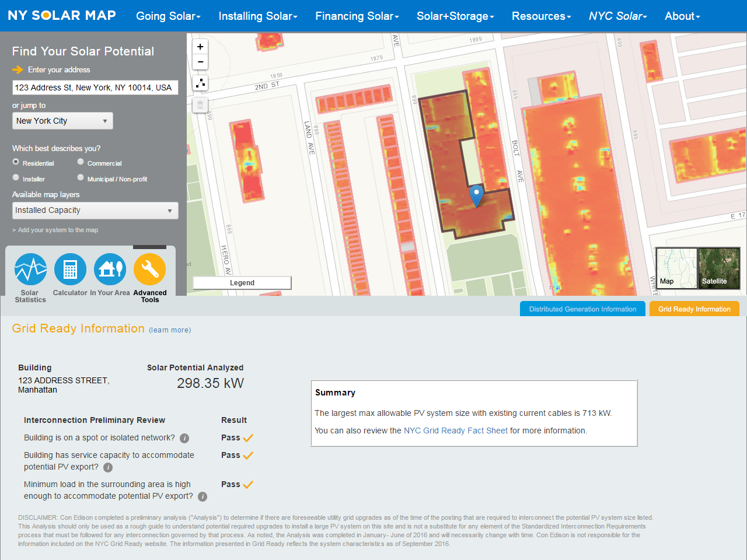Expand the Resources menu
Image resolution: width=747 pixels, height=560 pixels.
(542, 16)
